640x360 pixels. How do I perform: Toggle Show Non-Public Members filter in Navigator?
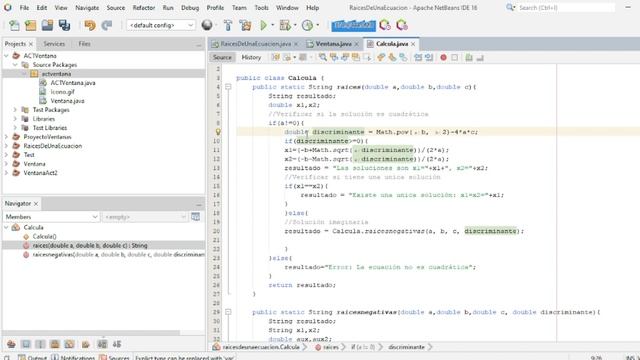point(55,344)
